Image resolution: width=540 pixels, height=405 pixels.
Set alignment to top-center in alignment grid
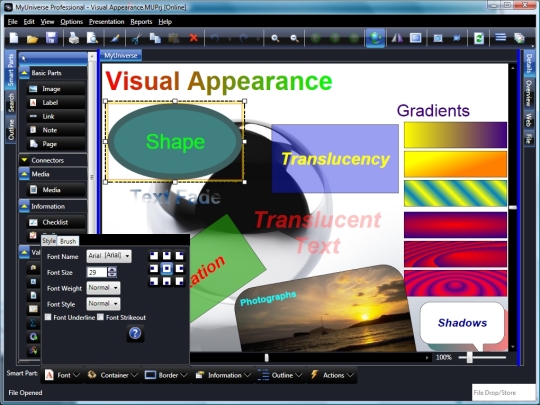pyautogui.click(x=167, y=256)
